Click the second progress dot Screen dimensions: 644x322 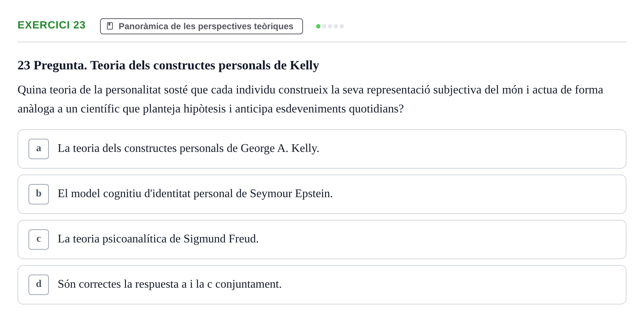pos(324,26)
